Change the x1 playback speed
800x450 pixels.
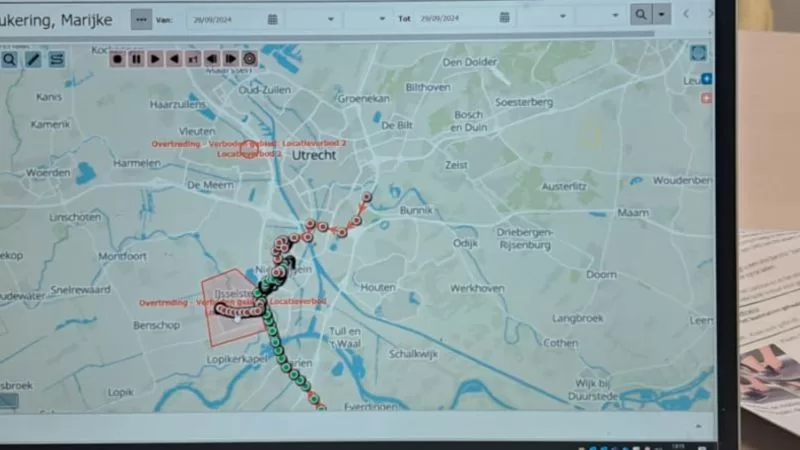pos(193,59)
